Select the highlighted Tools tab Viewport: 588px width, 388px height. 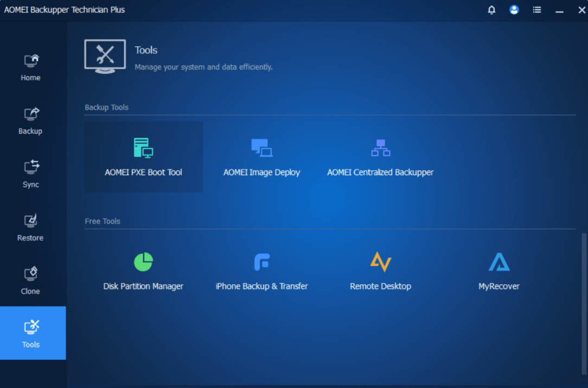[30, 333]
